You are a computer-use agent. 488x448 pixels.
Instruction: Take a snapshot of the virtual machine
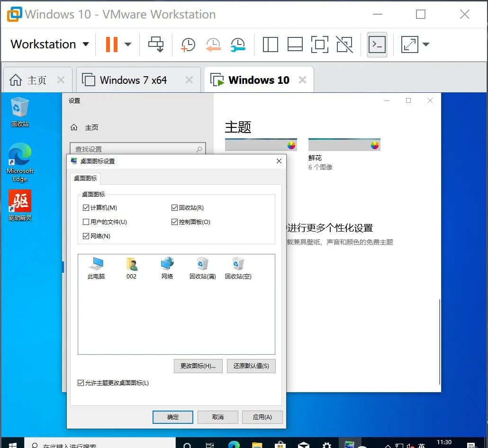(x=188, y=44)
